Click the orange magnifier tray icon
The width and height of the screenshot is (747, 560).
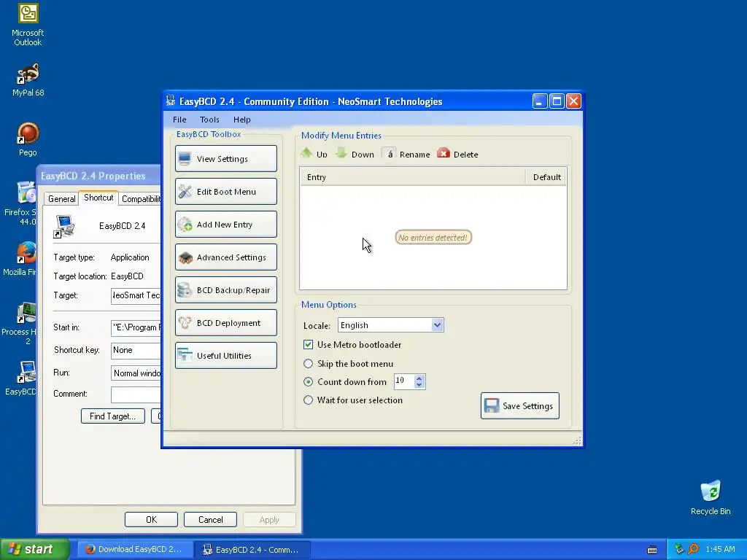pos(693,549)
